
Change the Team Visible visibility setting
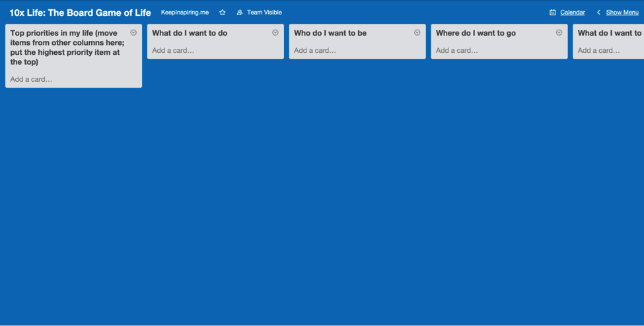pyautogui.click(x=259, y=13)
